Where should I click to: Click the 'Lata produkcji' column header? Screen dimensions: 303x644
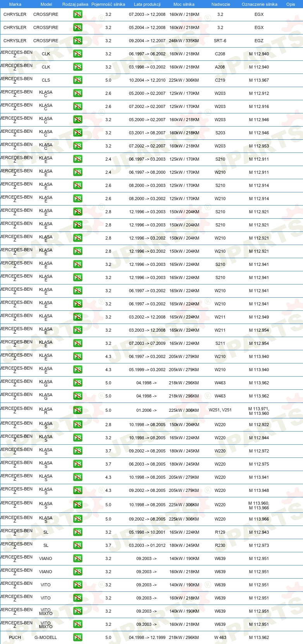coord(147,4)
